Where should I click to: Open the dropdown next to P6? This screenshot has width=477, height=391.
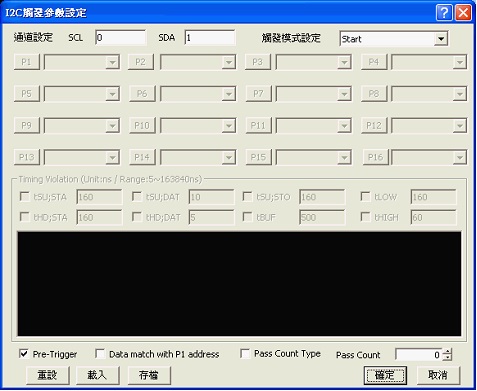tap(229, 94)
